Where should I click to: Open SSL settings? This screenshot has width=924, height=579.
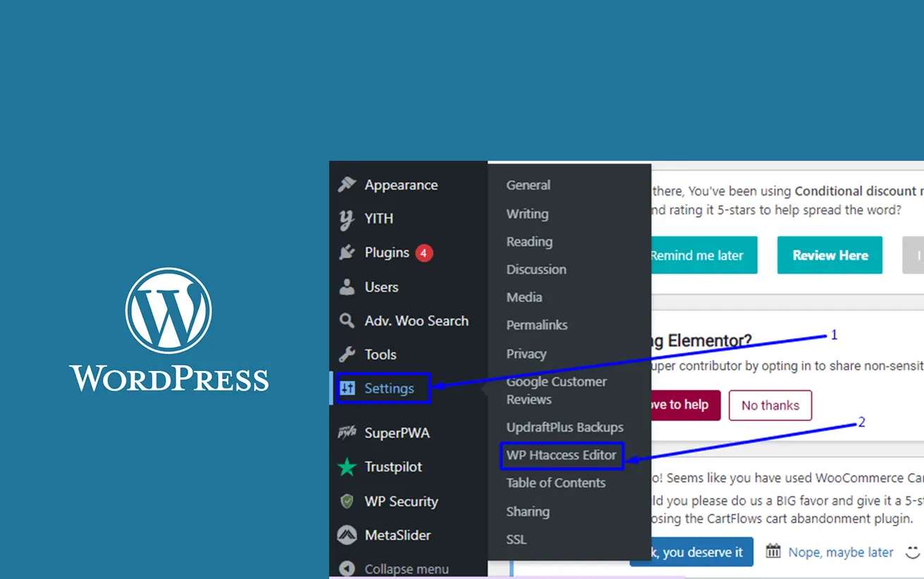(517, 540)
